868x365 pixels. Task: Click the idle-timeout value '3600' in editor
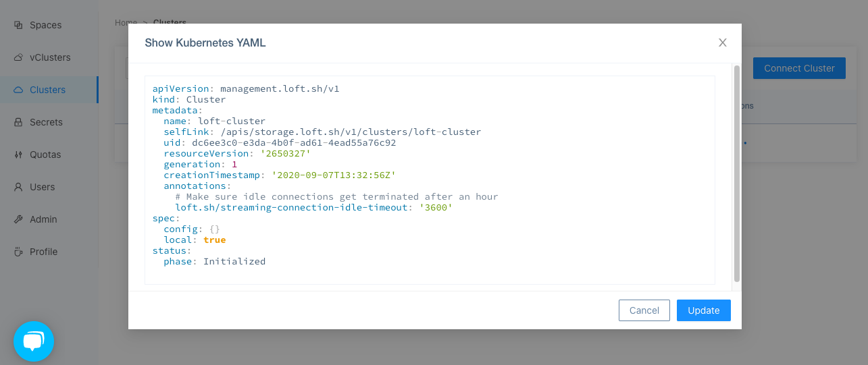436,208
